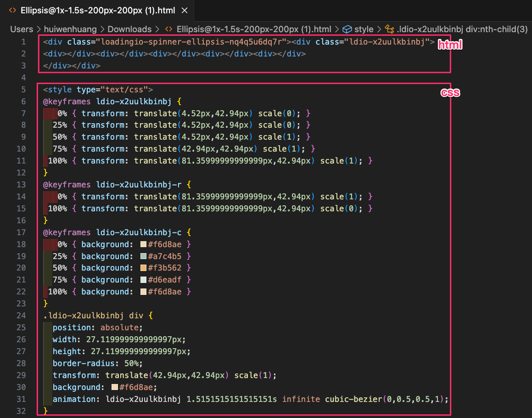Place cursor on the 'absolute' position value
This screenshot has width=532, height=418.
click(121, 328)
